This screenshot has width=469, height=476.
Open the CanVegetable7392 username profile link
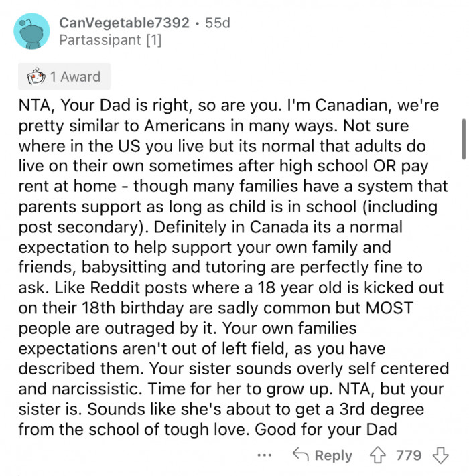coord(124,22)
